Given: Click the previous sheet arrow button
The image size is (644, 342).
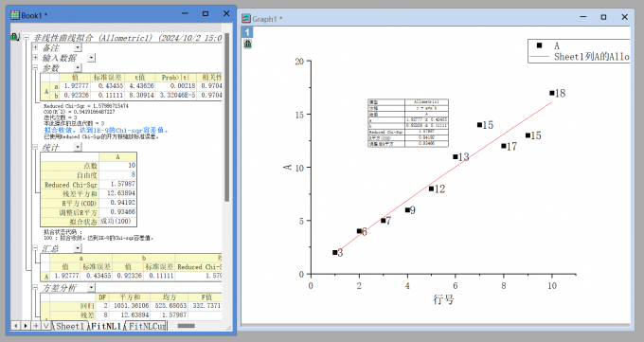Looking at the screenshot, I should (x=15, y=326).
